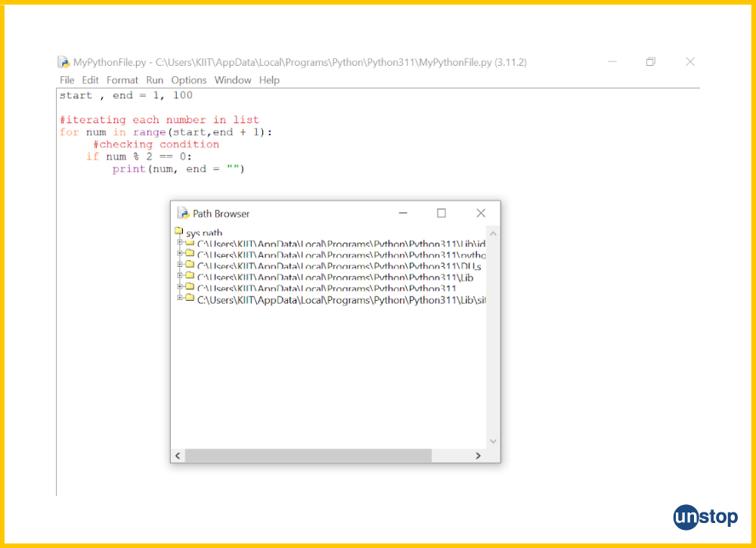Image resolution: width=756 pixels, height=548 pixels.
Task: Click the folder icon of the bare Python311 path
Action: pyautogui.click(x=190, y=286)
